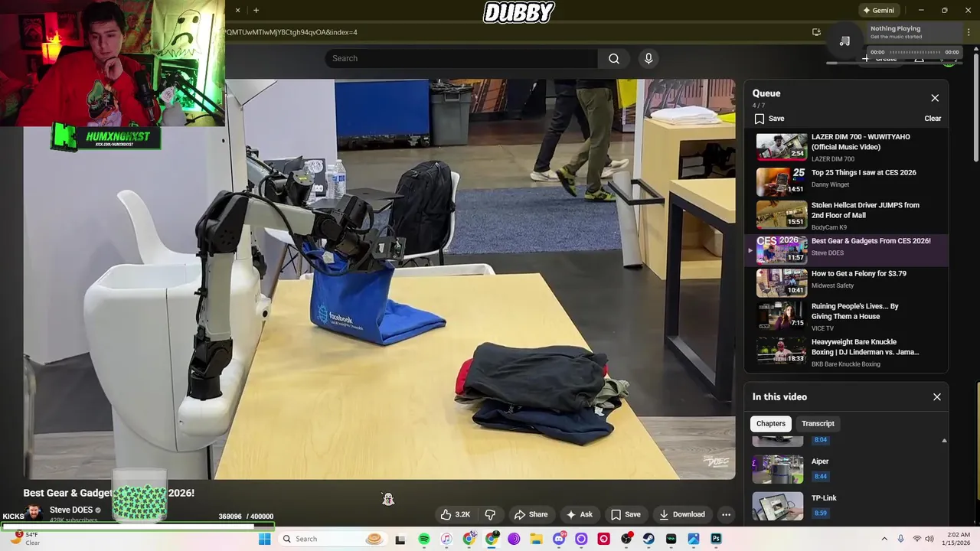Open the more actions three-dot menu under the video
Image resolution: width=980 pixels, height=551 pixels.
click(726, 514)
